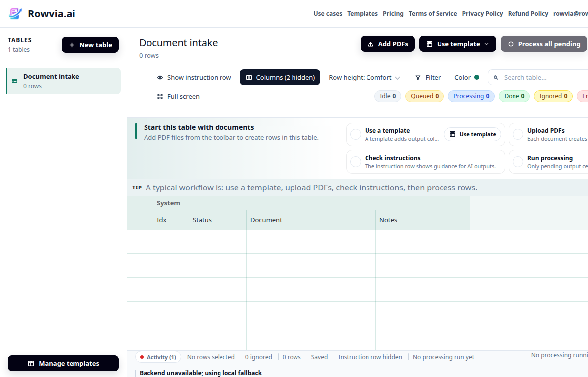Open the Filter options
Viewport: 588px width, 377px height.
pos(428,78)
